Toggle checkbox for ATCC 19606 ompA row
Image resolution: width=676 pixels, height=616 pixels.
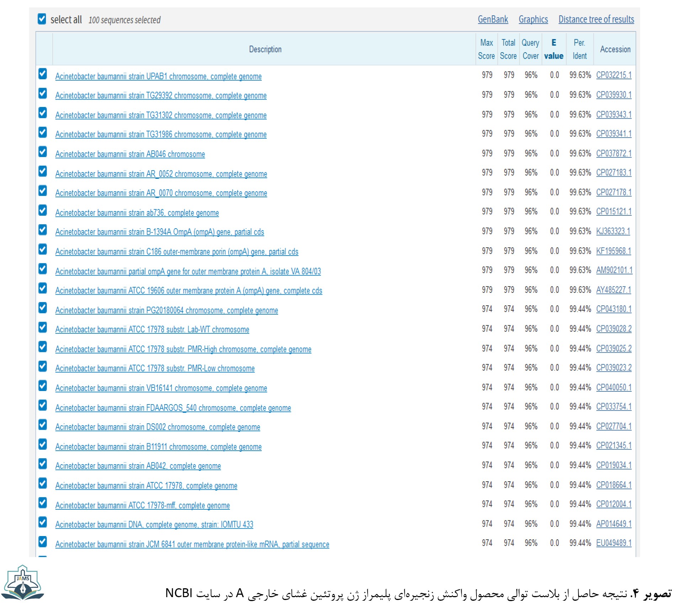[x=43, y=288]
